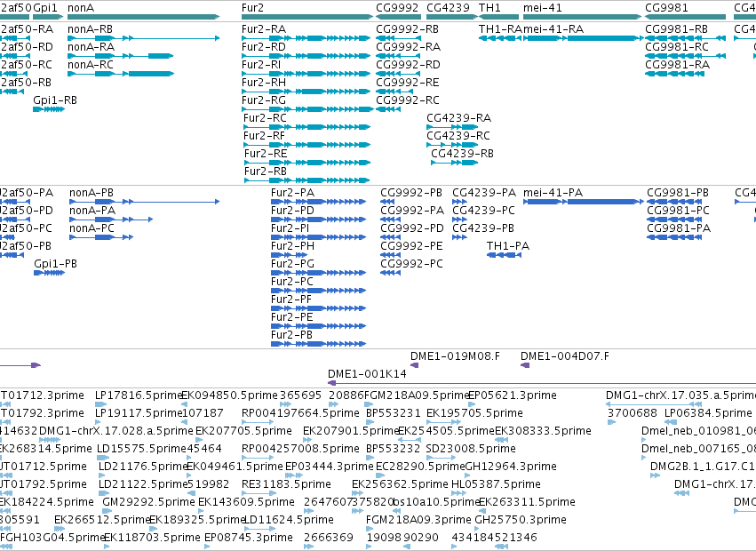The image size is (756, 551).
Task: Open the CG9992 gene label
Action: (x=397, y=8)
